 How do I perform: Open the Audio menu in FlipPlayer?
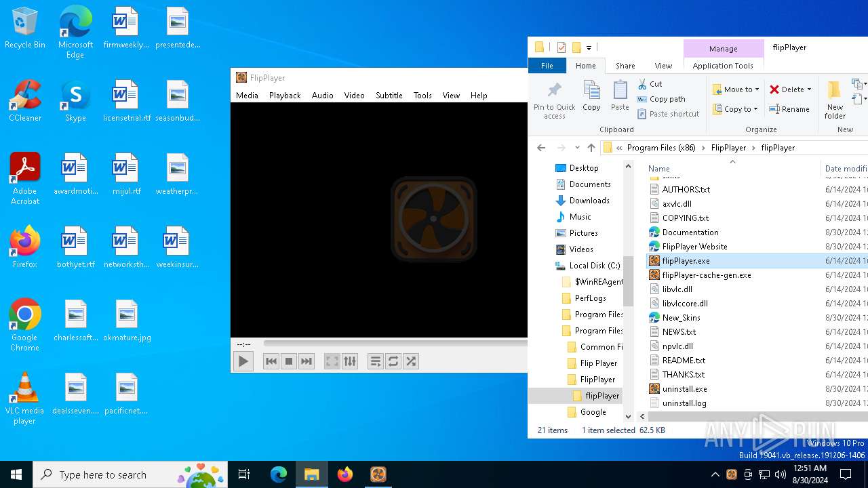(x=323, y=96)
